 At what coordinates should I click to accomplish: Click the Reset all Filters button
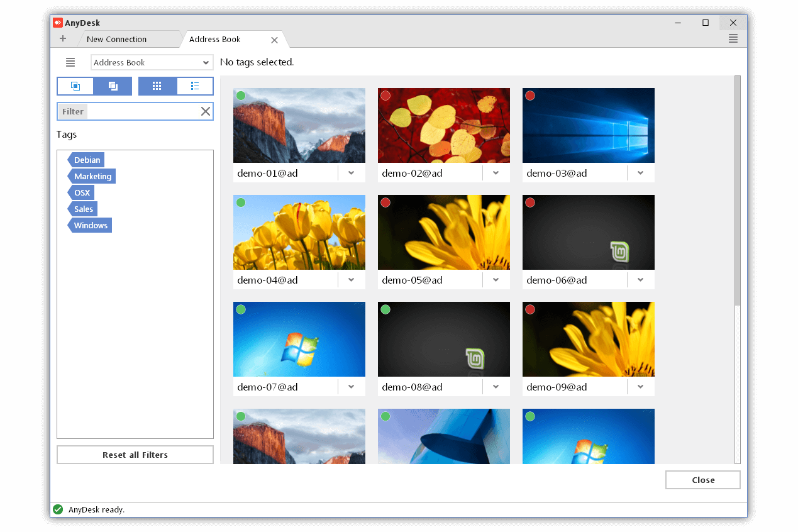pos(135,455)
